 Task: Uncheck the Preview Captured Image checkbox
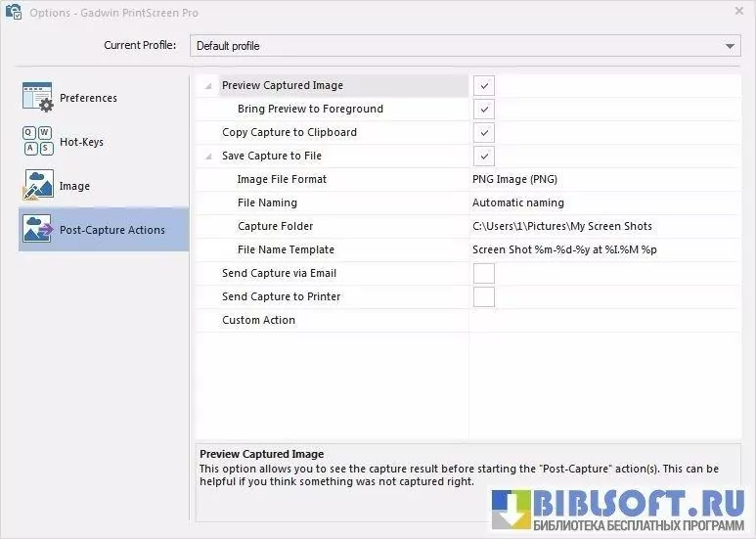(x=483, y=86)
